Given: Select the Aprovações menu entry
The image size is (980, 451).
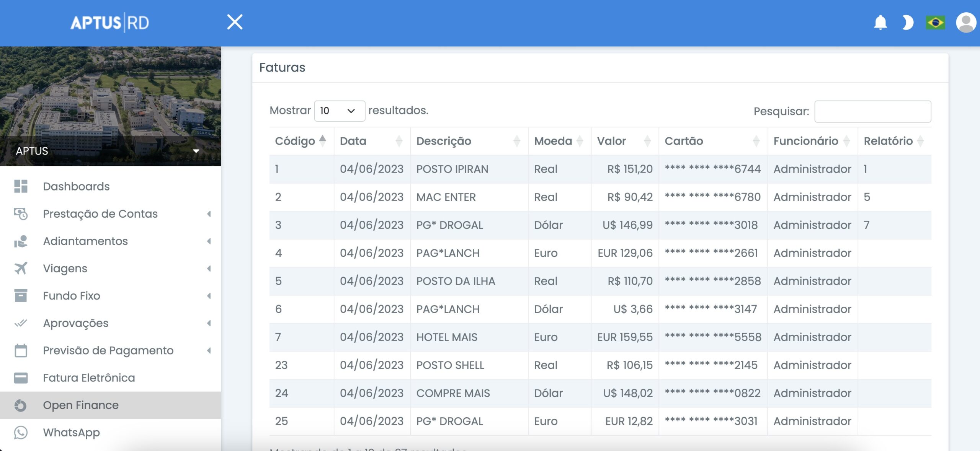Looking at the screenshot, I should [x=76, y=323].
